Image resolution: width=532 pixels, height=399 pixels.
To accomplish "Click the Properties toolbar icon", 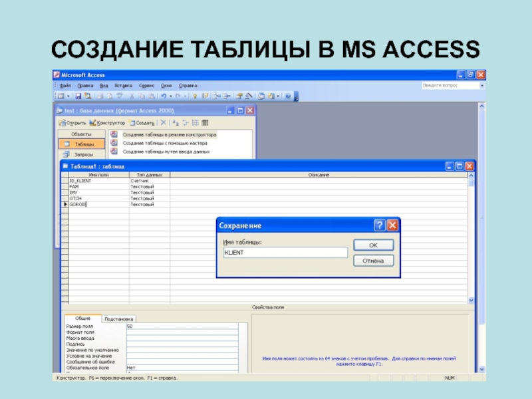I will pyautogui.click(x=239, y=96).
